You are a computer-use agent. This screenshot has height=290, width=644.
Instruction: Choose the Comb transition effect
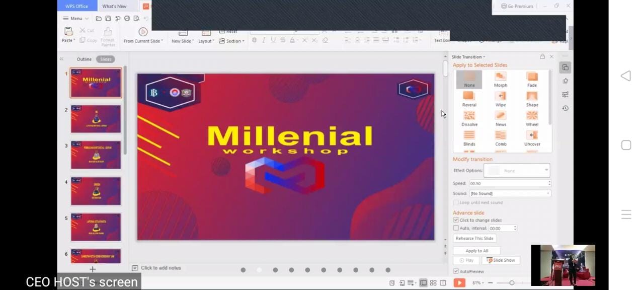500,137
